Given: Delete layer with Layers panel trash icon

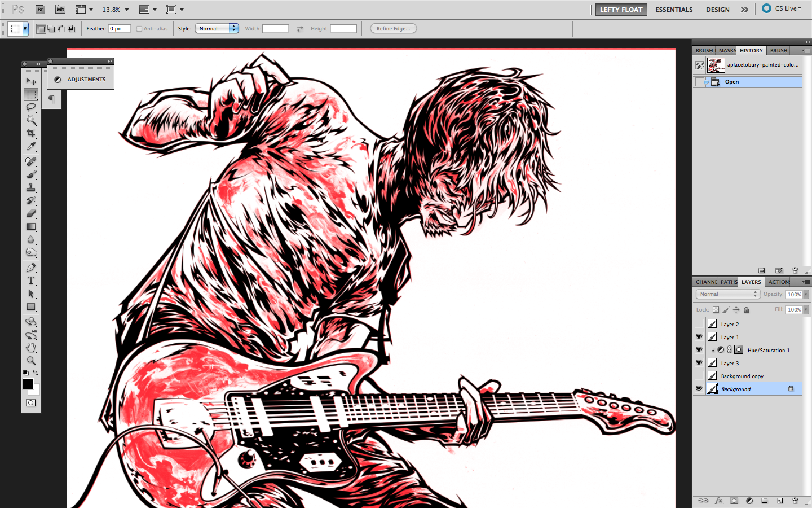Looking at the screenshot, I should pyautogui.click(x=795, y=501).
